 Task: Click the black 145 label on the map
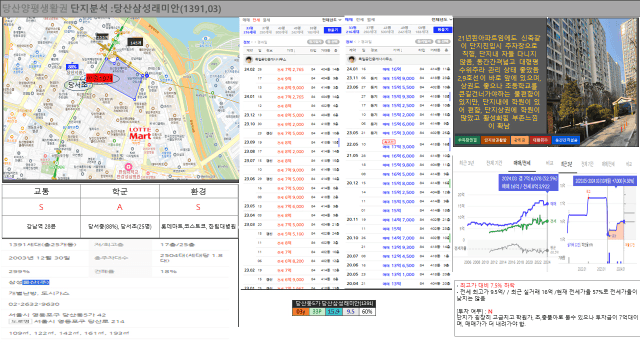(135, 42)
